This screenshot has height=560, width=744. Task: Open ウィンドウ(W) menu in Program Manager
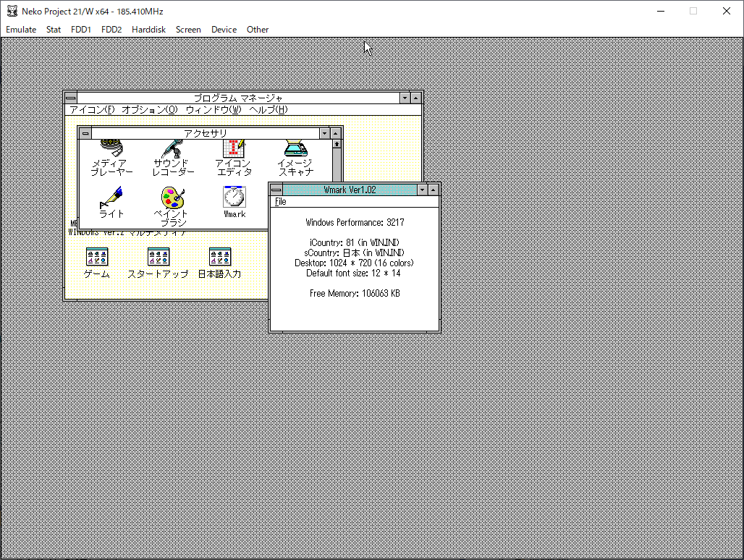click(214, 110)
